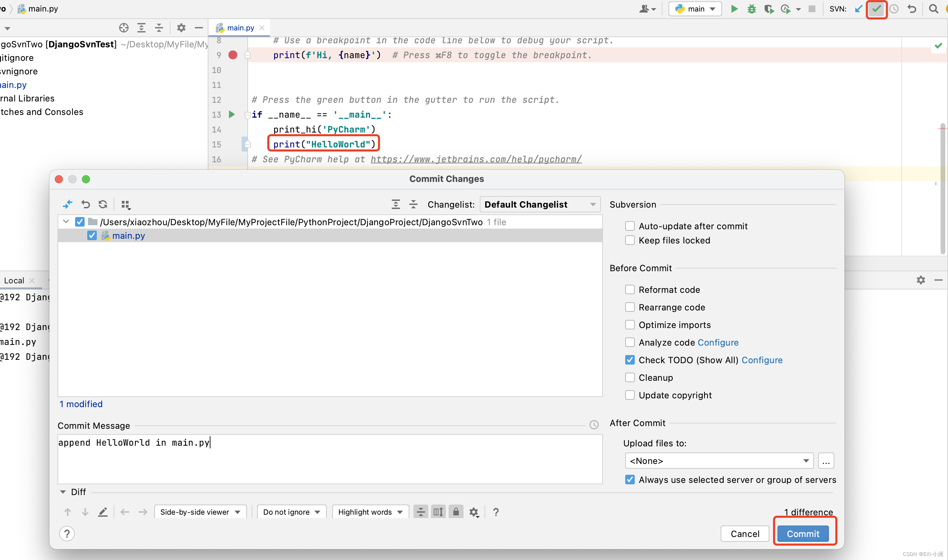Go to next difference arrow

point(85,512)
